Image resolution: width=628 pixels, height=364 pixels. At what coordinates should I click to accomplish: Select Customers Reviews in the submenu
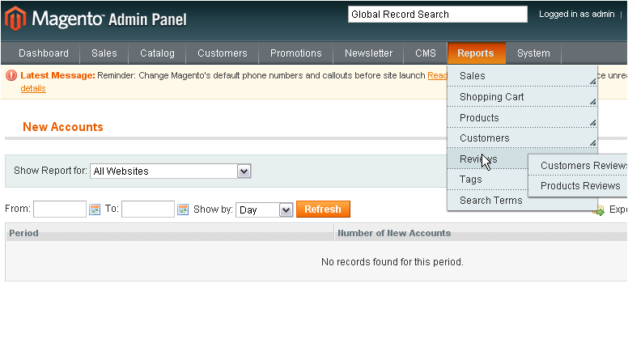click(x=583, y=166)
